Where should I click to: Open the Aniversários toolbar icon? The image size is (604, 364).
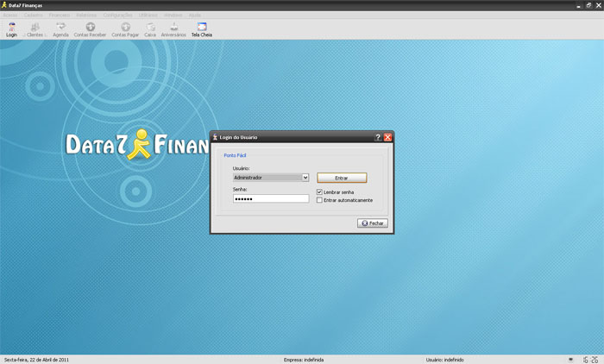[173, 29]
